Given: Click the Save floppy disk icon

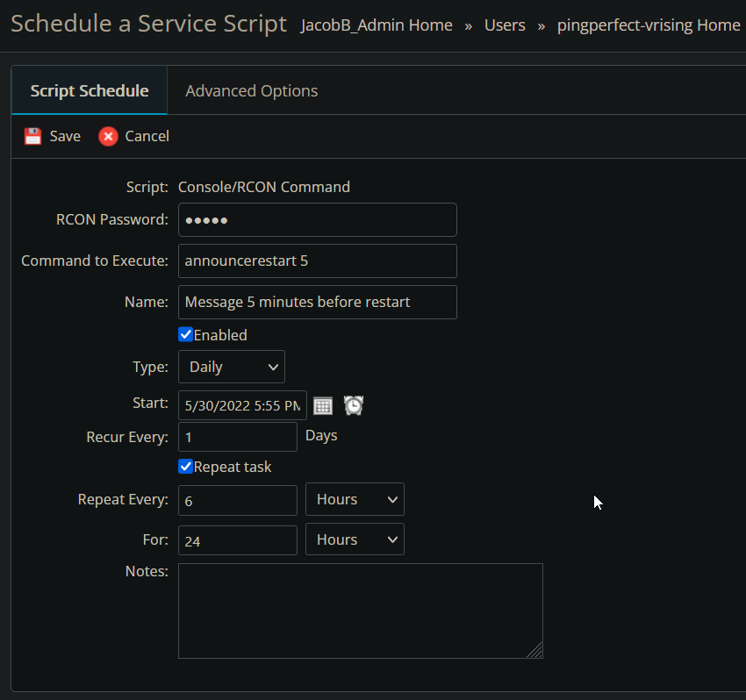Looking at the screenshot, I should coord(32,136).
